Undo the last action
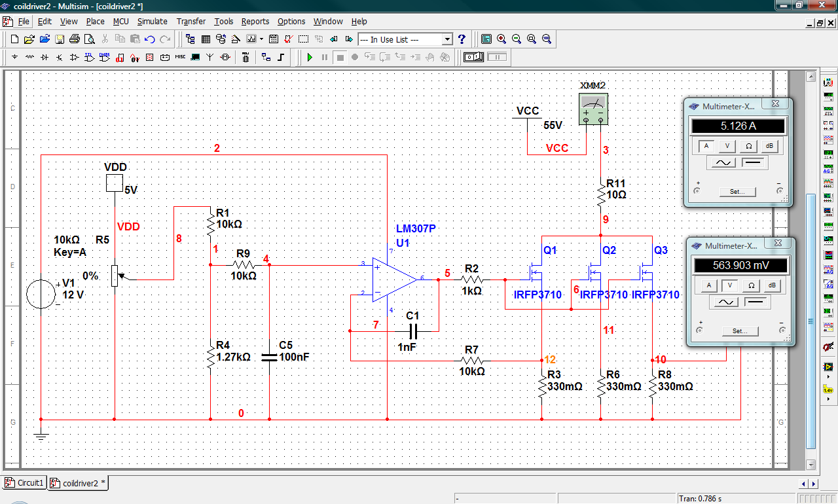838x504 pixels. [150, 39]
